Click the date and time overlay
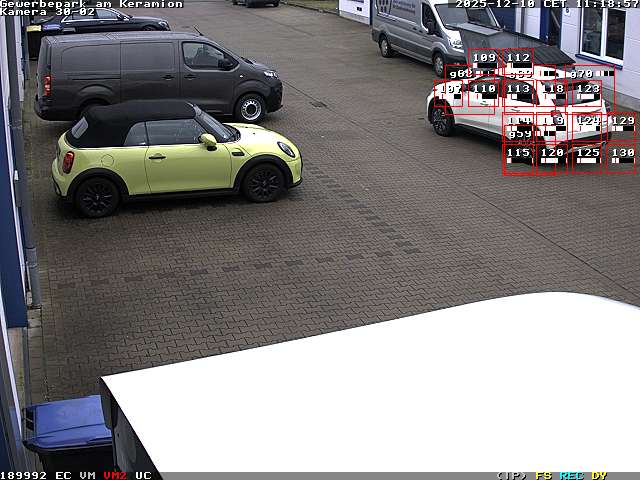Image resolution: width=640 pixels, height=480 pixels. [547, 4]
